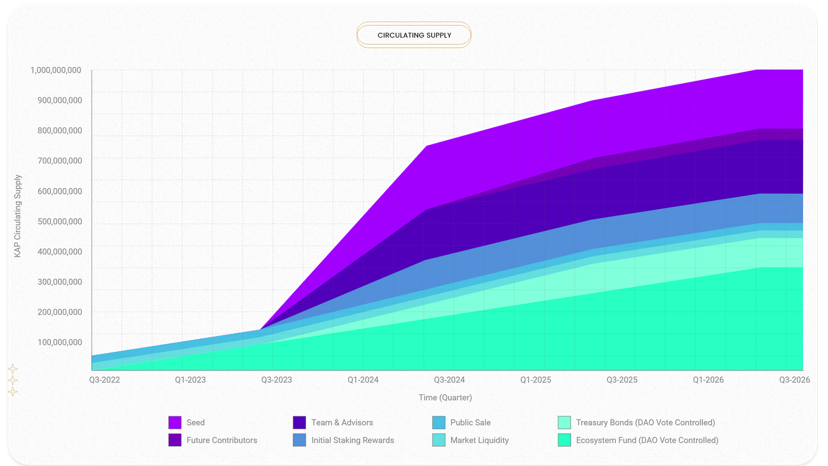Click the top decorative star icon

[x=13, y=369]
